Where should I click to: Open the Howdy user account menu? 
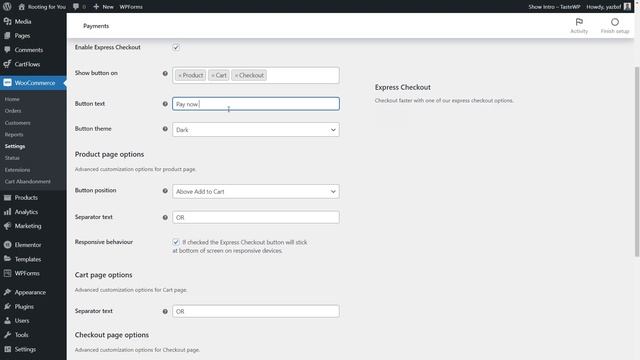pos(609,7)
